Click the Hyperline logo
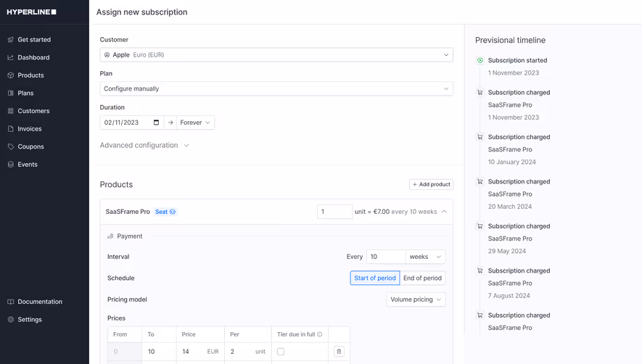Screen dimensions: 642x364 pyautogui.click(x=31, y=12)
